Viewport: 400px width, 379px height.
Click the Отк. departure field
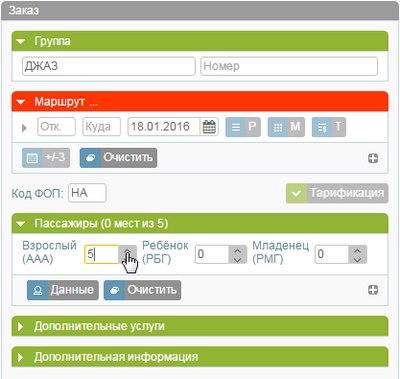tap(56, 127)
